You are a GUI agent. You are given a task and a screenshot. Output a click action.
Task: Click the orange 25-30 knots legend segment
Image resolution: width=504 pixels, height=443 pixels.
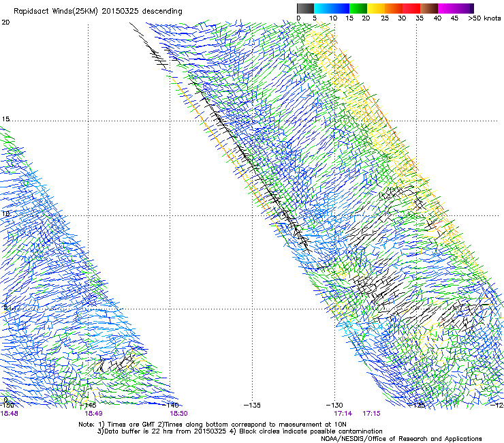coord(394,8)
